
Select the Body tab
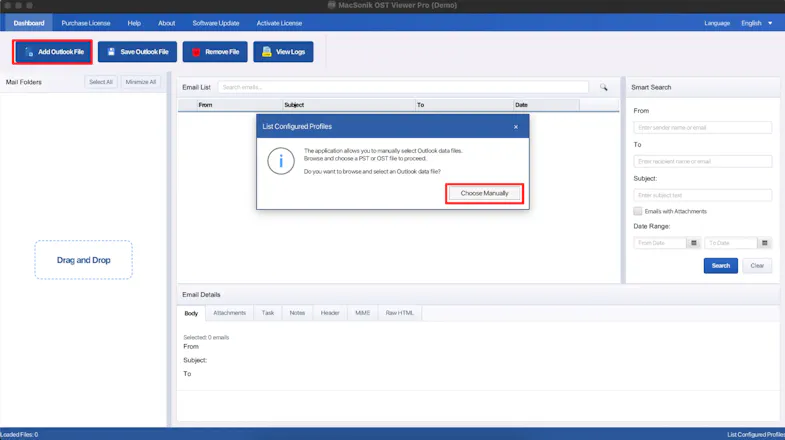coord(191,313)
